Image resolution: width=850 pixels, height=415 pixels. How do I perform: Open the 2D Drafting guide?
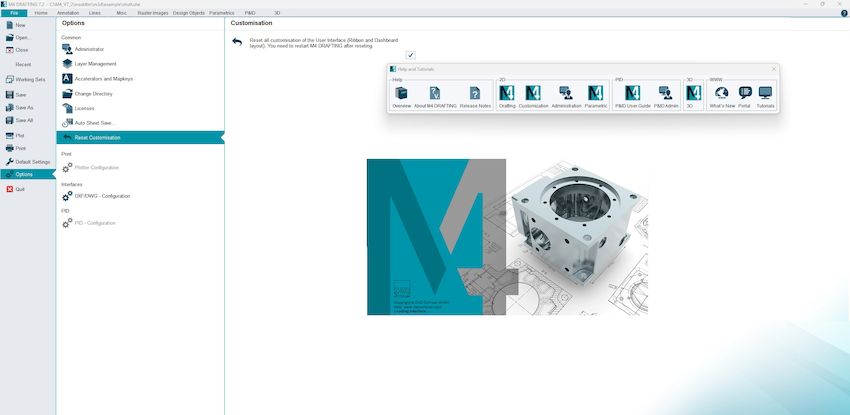507,94
